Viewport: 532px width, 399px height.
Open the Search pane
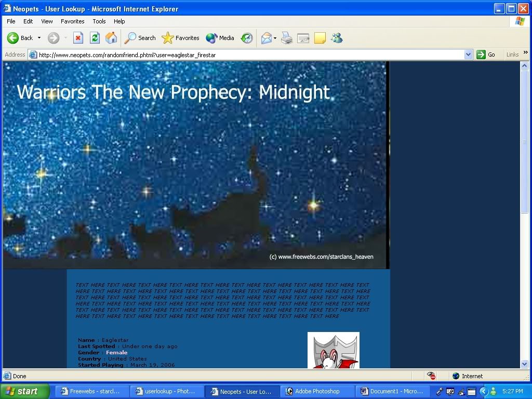click(140, 38)
